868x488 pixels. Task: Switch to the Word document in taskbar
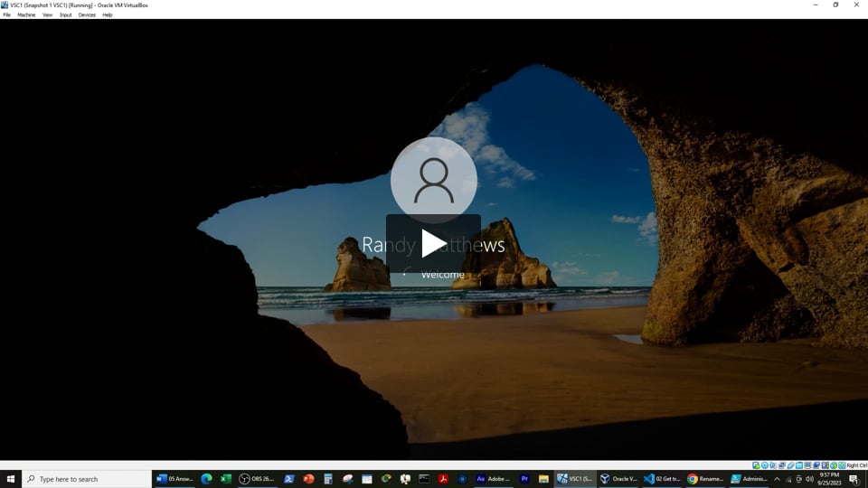click(x=175, y=479)
